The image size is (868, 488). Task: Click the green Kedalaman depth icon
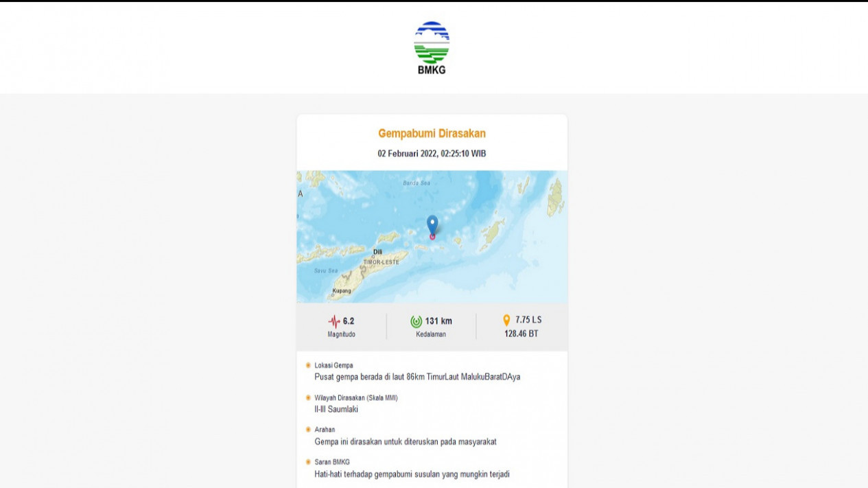[416, 320]
